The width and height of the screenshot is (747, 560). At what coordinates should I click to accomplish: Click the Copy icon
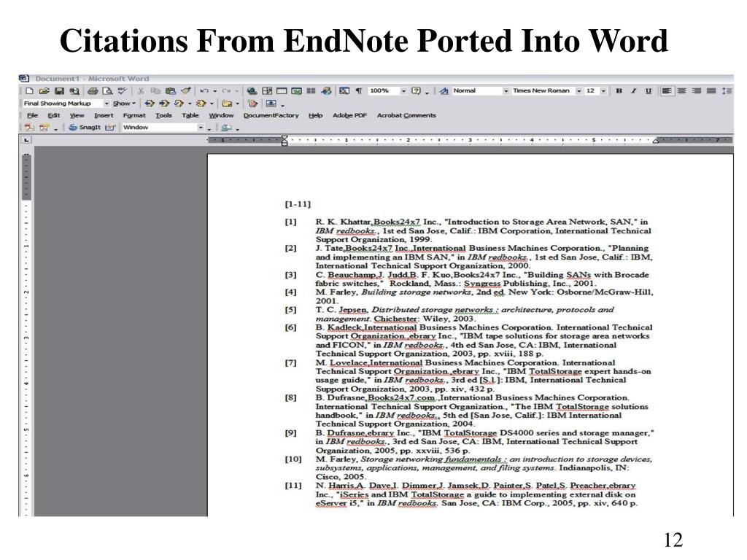click(x=155, y=91)
